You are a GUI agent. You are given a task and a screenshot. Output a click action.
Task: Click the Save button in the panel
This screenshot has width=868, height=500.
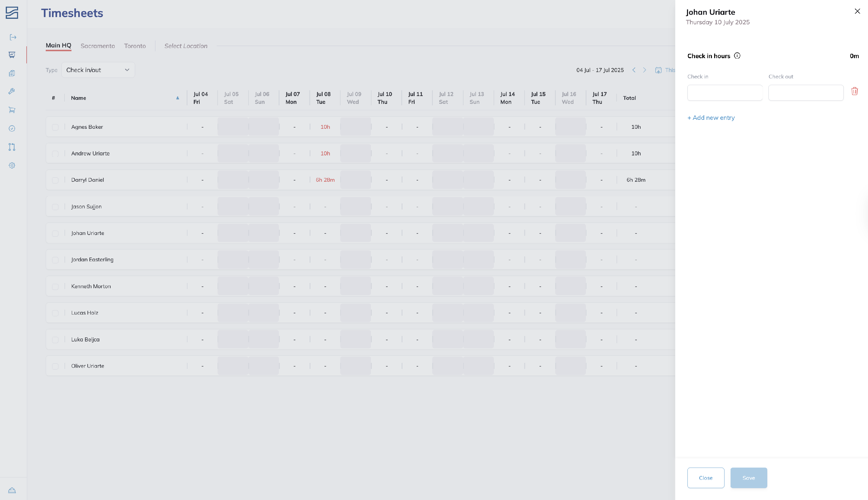pos(749,478)
